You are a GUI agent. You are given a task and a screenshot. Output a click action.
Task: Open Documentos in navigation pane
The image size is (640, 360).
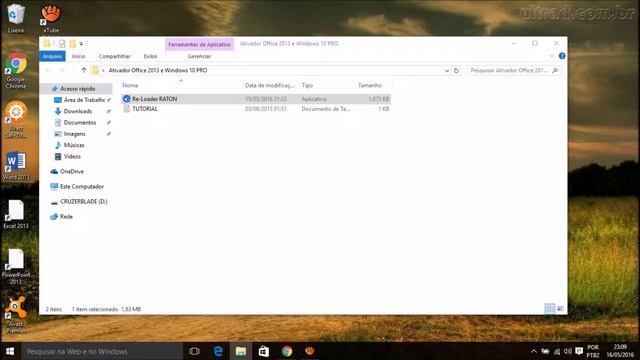coord(80,122)
